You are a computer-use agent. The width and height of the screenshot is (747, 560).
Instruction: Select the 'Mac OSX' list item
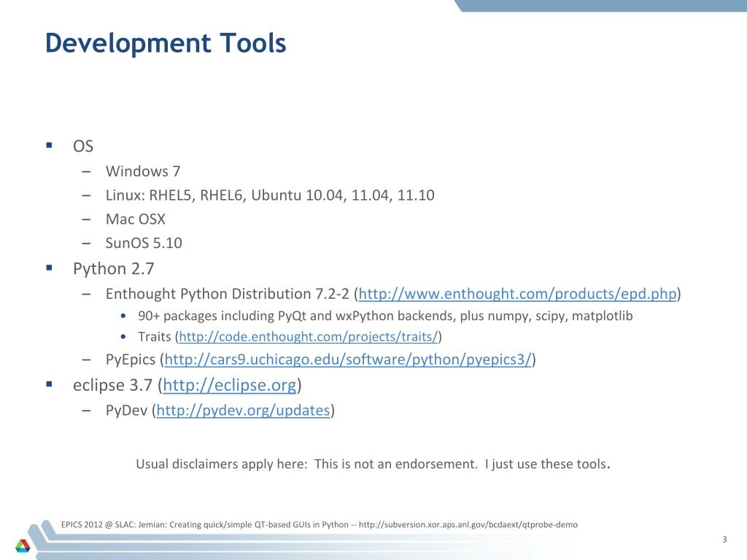(x=135, y=219)
